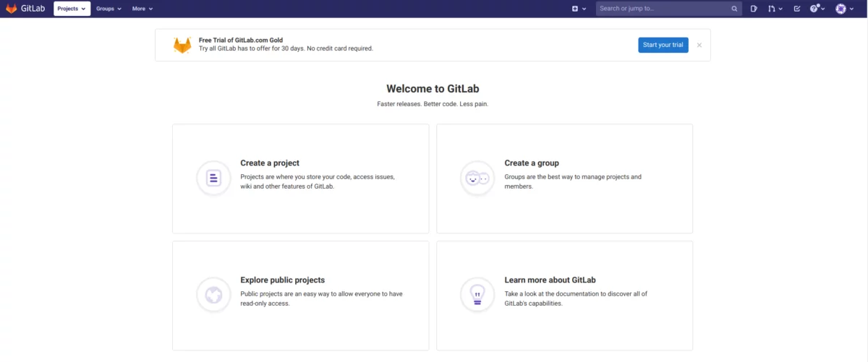
Task: Click the GitLab fox logo in navbar
Action: click(x=12, y=9)
